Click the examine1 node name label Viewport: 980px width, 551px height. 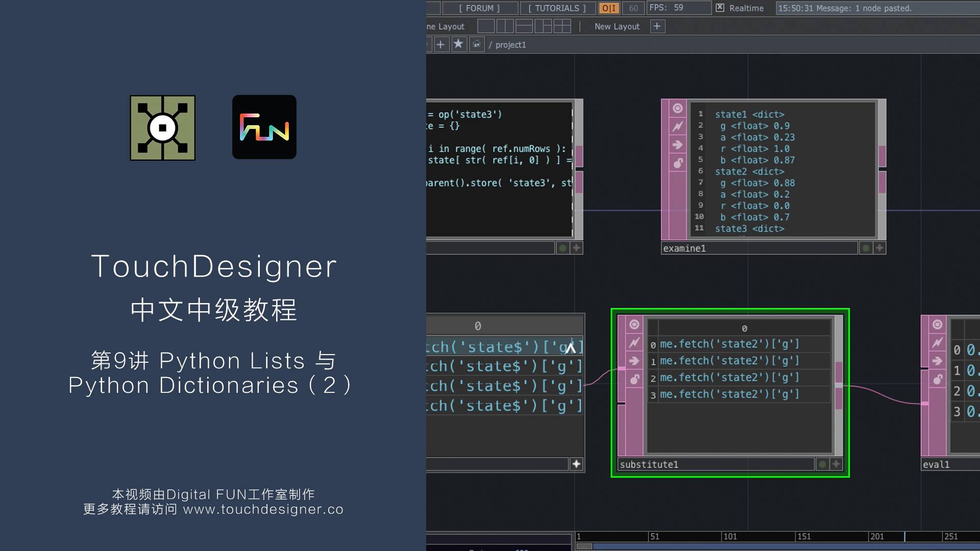click(x=759, y=248)
